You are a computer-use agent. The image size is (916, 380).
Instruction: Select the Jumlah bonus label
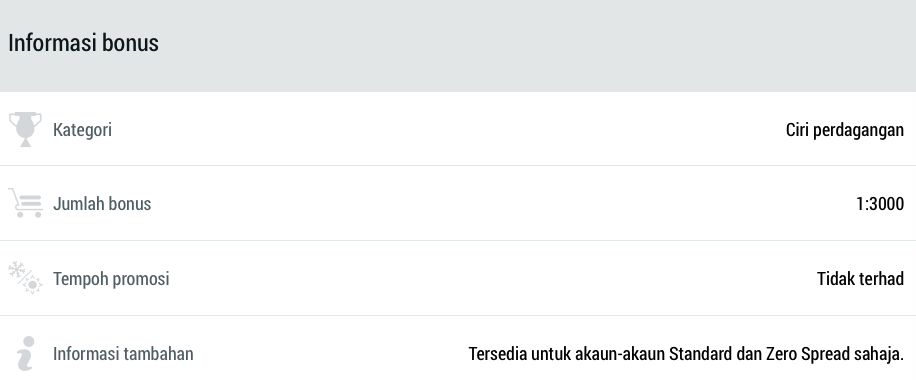tap(102, 203)
